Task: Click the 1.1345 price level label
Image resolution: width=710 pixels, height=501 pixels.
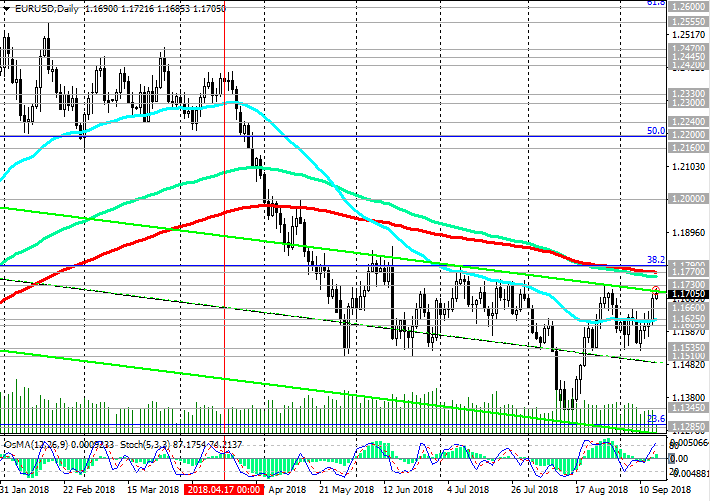Action: tap(688, 408)
